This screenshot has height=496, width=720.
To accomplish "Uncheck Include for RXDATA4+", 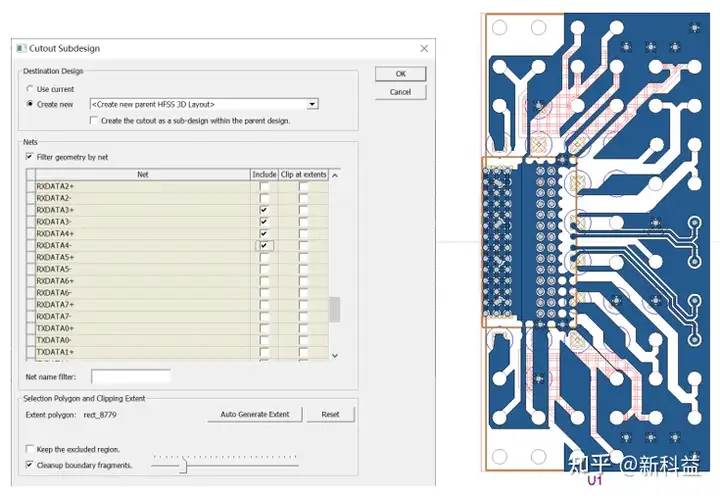I will pos(264,233).
